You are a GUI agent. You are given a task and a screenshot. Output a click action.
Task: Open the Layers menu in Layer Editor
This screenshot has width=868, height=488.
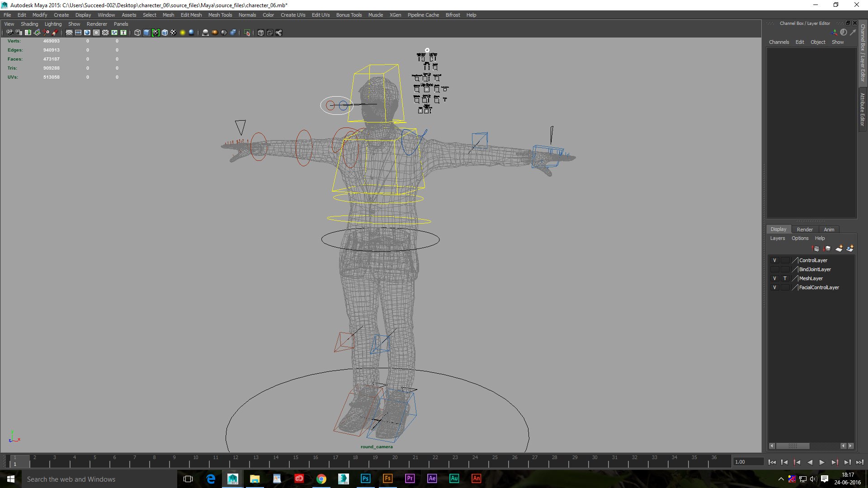point(778,238)
